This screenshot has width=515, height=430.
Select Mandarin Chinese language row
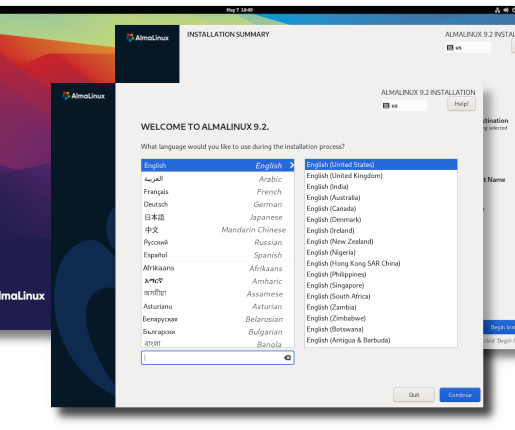click(218, 230)
